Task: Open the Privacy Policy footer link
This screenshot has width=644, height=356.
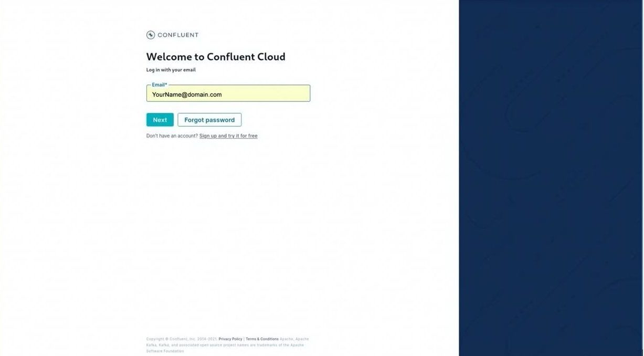Action: [230, 339]
